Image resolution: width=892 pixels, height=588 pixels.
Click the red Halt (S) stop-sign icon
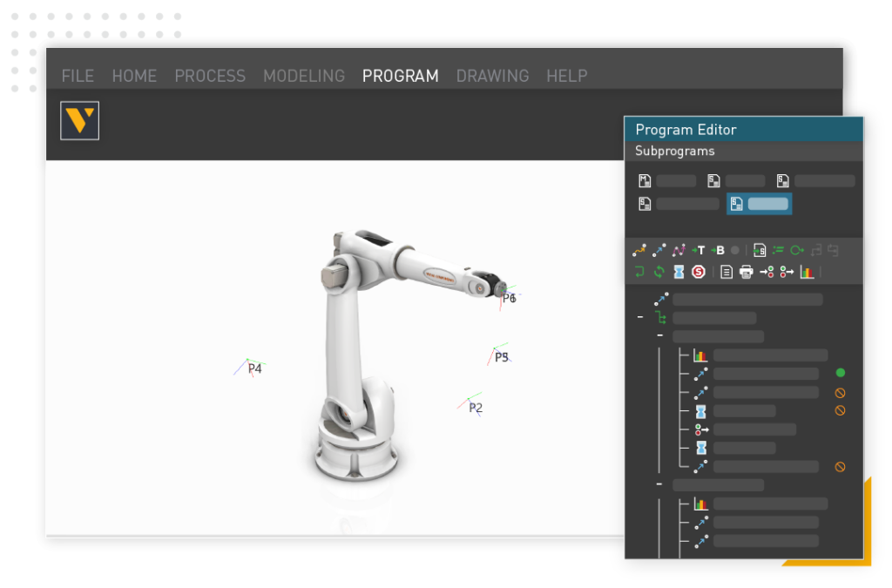pyautogui.click(x=698, y=272)
